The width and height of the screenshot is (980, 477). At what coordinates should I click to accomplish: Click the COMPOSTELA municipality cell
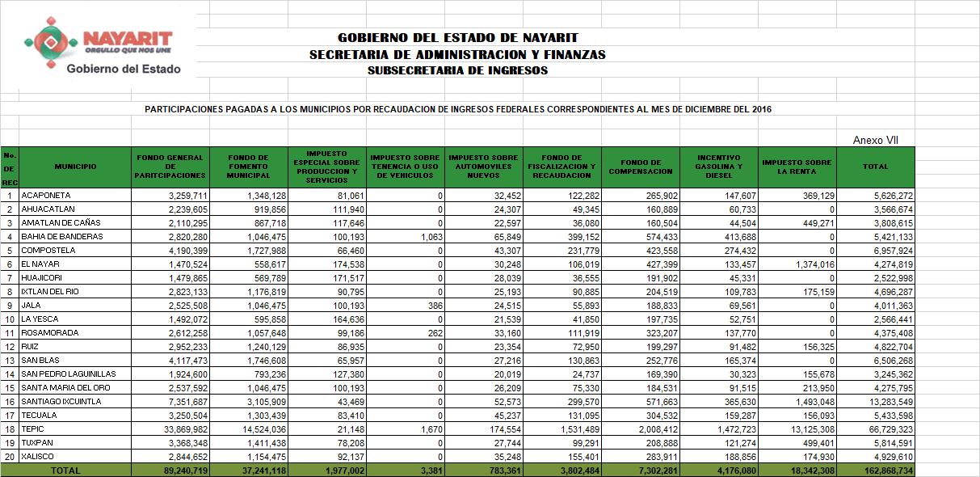pos(75,251)
